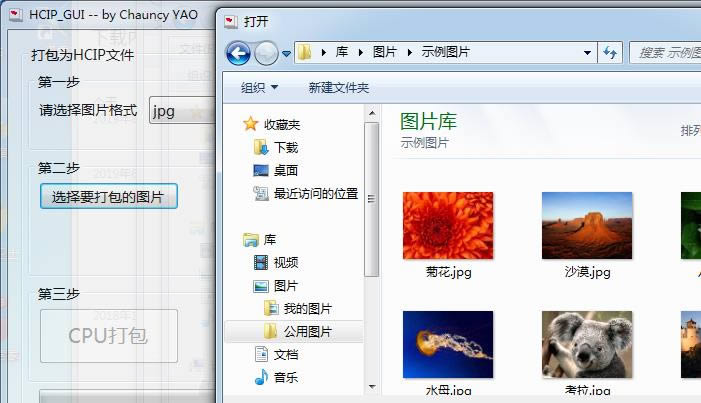Click the HCIP_GUI title bar icon
Screen dimensions: 701x403
[x=16, y=15]
